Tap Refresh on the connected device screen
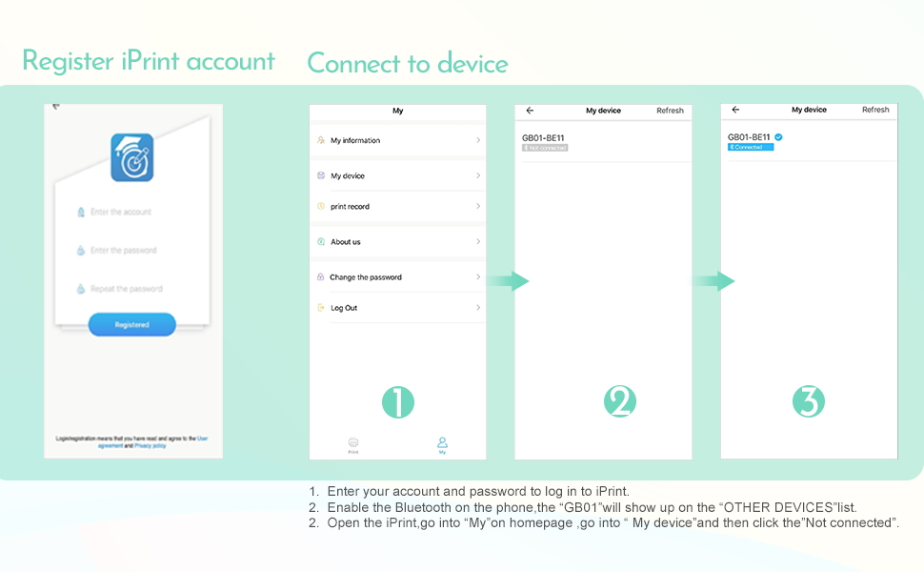Image resolution: width=924 pixels, height=572 pixels. point(875,110)
